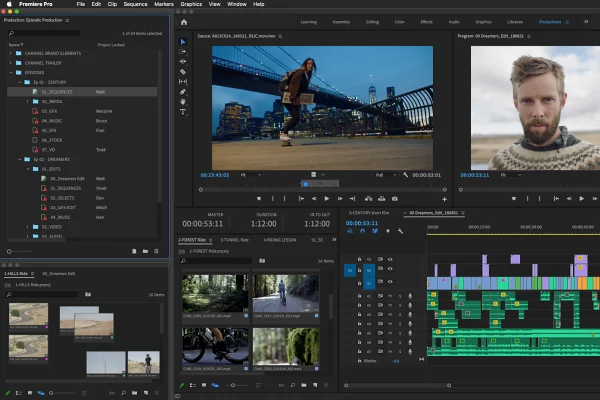Select the Slip tool

[183, 82]
